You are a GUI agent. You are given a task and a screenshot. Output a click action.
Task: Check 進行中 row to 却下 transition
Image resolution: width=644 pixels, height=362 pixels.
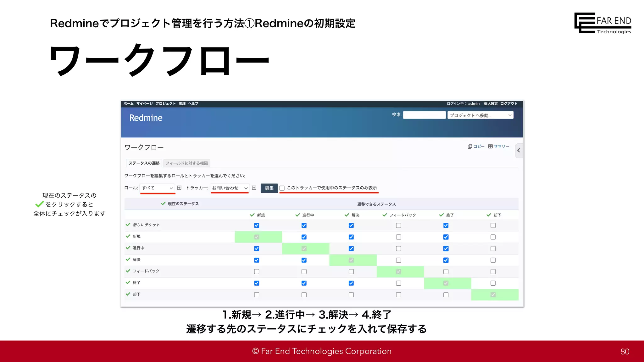coord(493,249)
